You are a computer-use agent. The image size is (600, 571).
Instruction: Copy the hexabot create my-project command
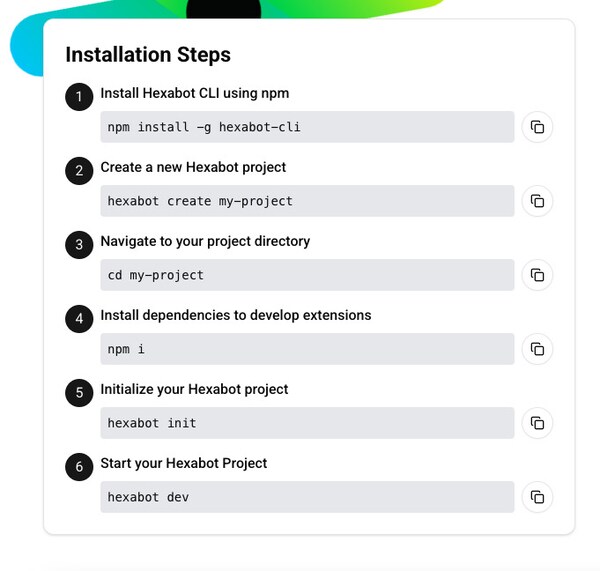(x=537, y=201)
